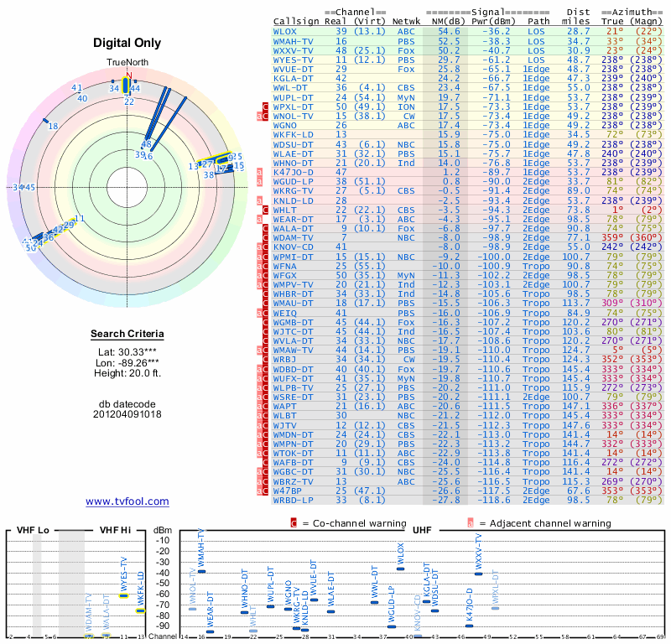Image resolution: width=671 pixels, height=644 pixels.
Task: Click the pink adjacent channel legend icon
Action: [471, 523]
